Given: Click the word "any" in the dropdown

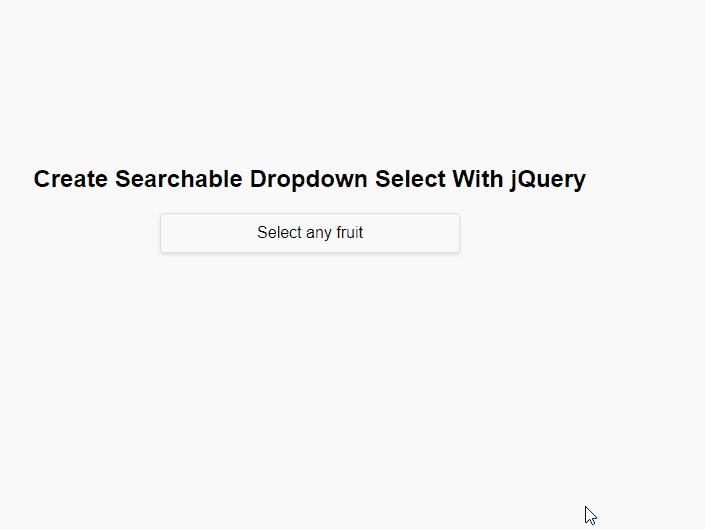Looking at the screenshot, I should coord(318,233).
